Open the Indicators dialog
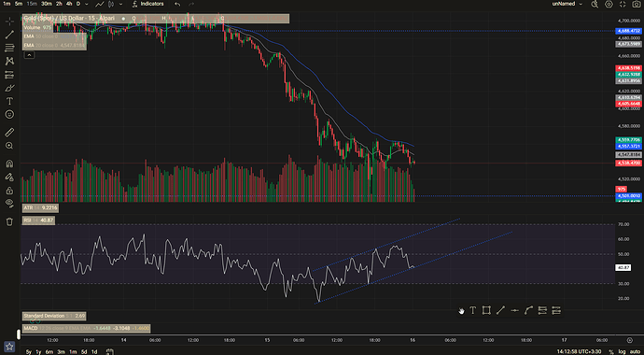The height and width of the screenshot is (355, 644). click(148, 4)
